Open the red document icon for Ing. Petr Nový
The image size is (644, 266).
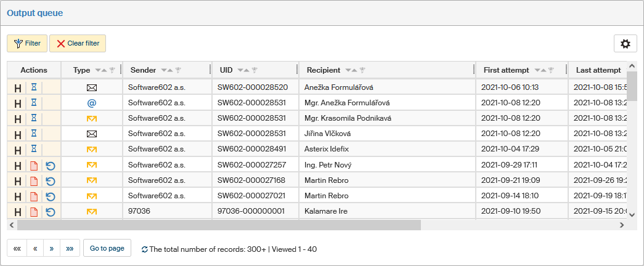(x=34, y=165)
